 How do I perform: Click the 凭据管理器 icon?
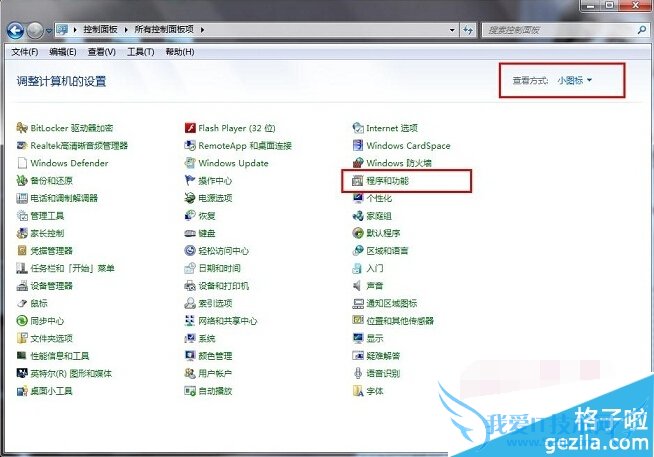22,250
